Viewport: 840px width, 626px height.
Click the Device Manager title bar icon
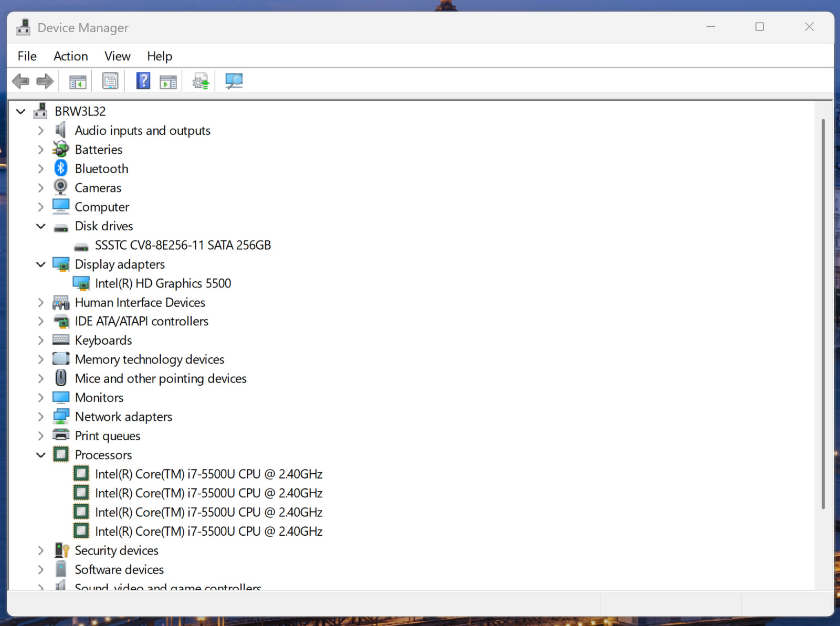(23, 27)
